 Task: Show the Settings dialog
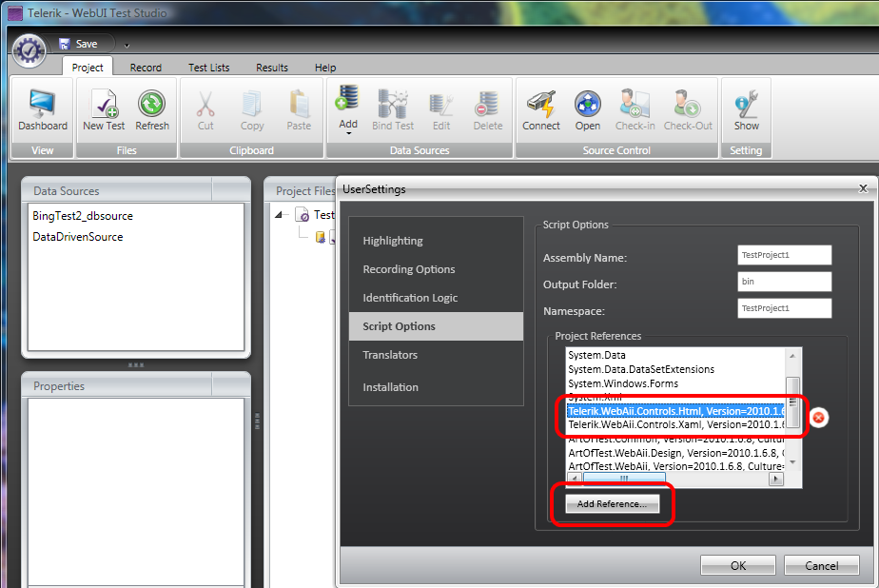(x=746, y=109)
